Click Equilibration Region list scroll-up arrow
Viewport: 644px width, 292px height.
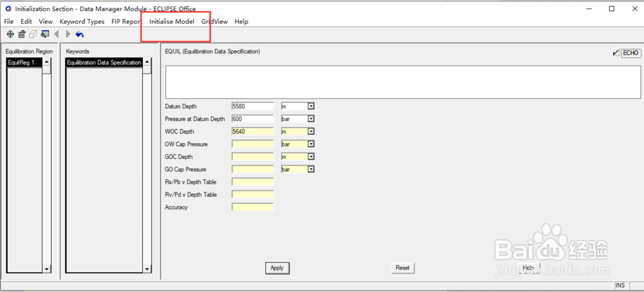click(47, 62)
